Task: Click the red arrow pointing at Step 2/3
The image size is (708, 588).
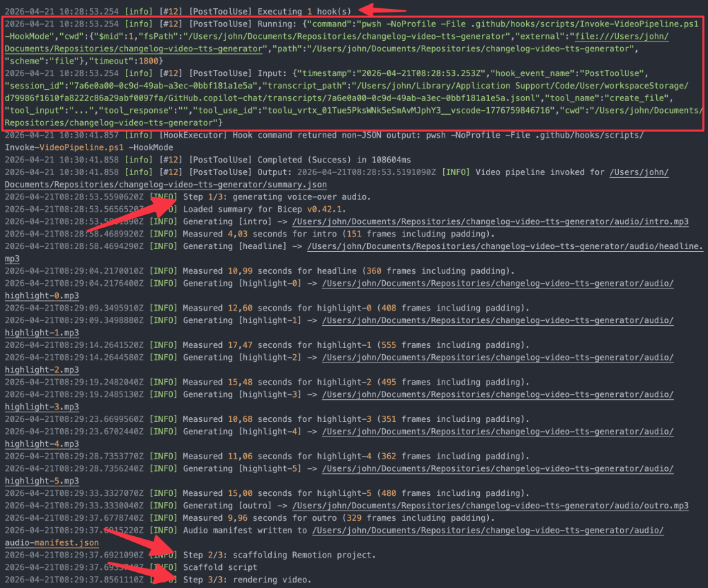Action: pyautogui.click(x=139, y=542)
